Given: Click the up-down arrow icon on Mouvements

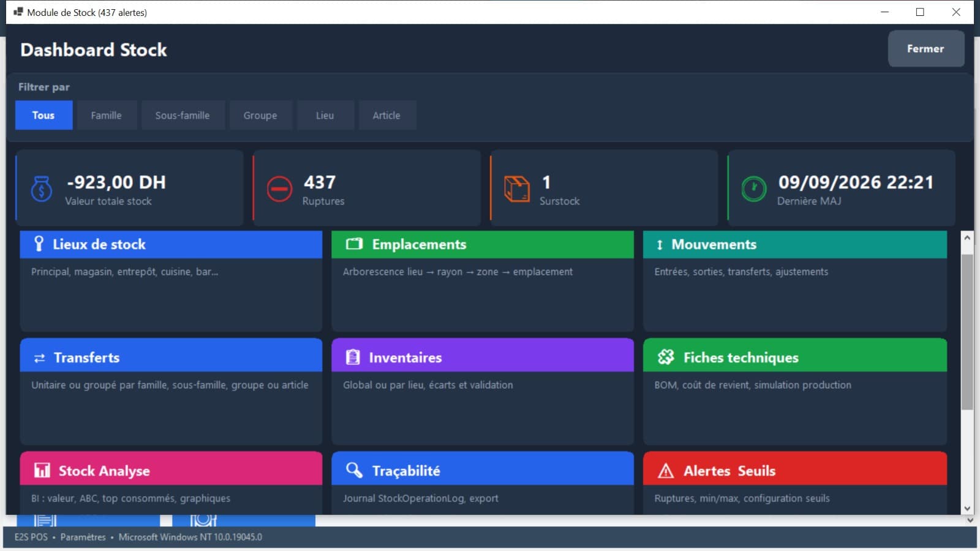Looking at the screenshot, I should (660, 245).
